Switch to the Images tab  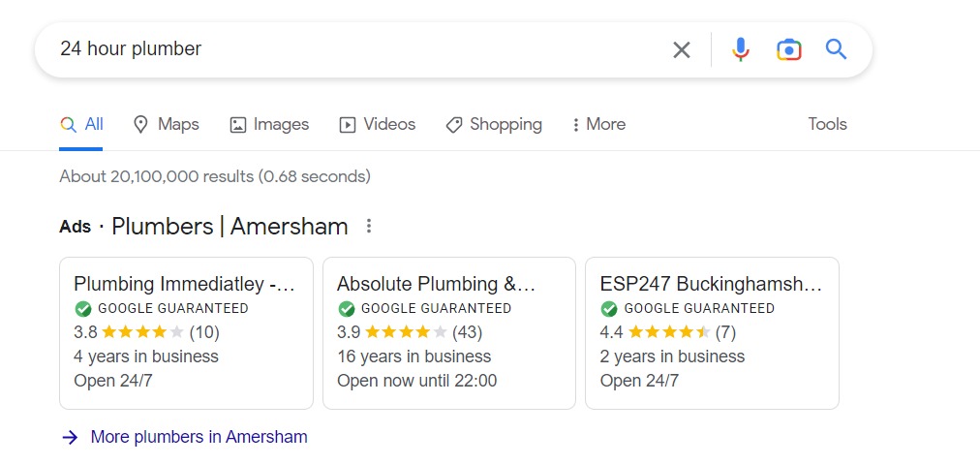(269, 124)
